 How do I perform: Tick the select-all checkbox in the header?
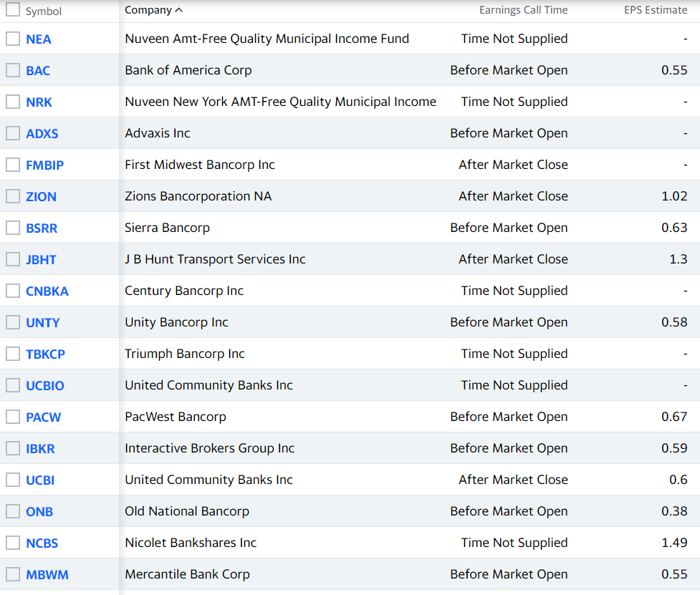[13, 9]
